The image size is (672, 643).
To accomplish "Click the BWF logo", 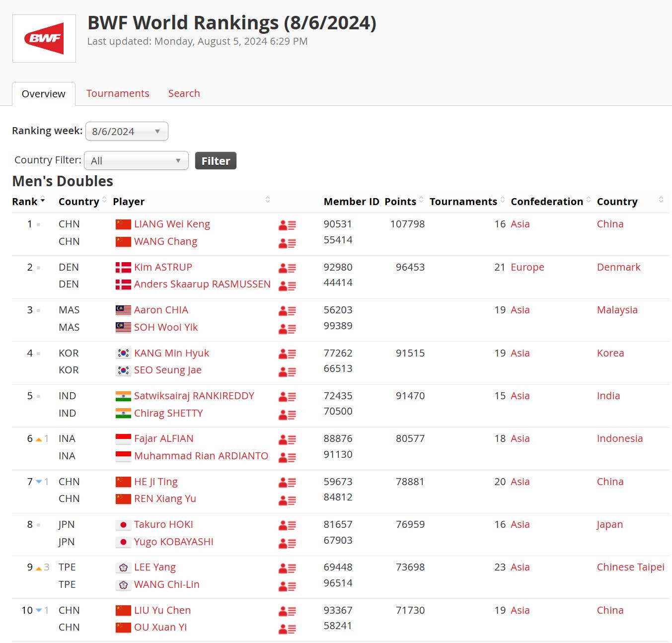I will 44,38.
